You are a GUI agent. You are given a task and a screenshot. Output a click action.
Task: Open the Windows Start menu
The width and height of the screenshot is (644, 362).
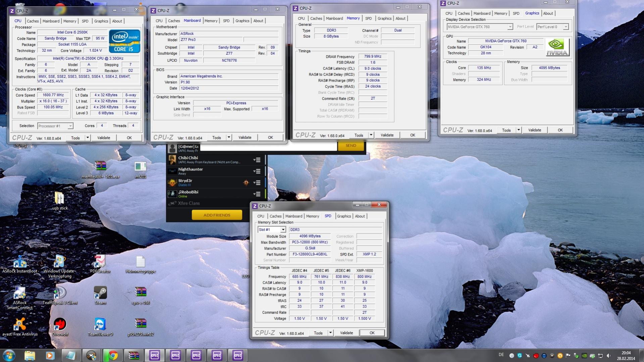coord(9,355)
